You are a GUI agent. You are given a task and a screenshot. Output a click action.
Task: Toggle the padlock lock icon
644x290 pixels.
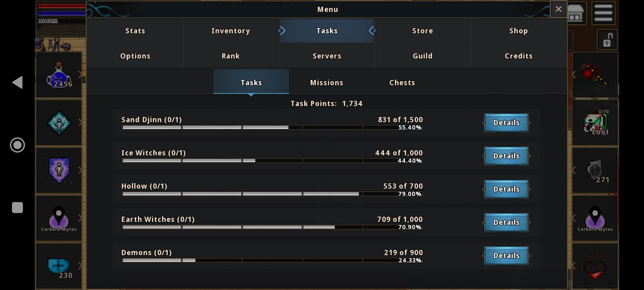(607, 40)
